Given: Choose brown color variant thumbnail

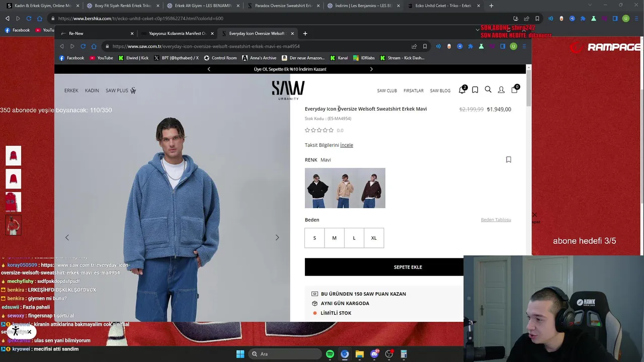Looking at the screenshot, I should [372, 188].
